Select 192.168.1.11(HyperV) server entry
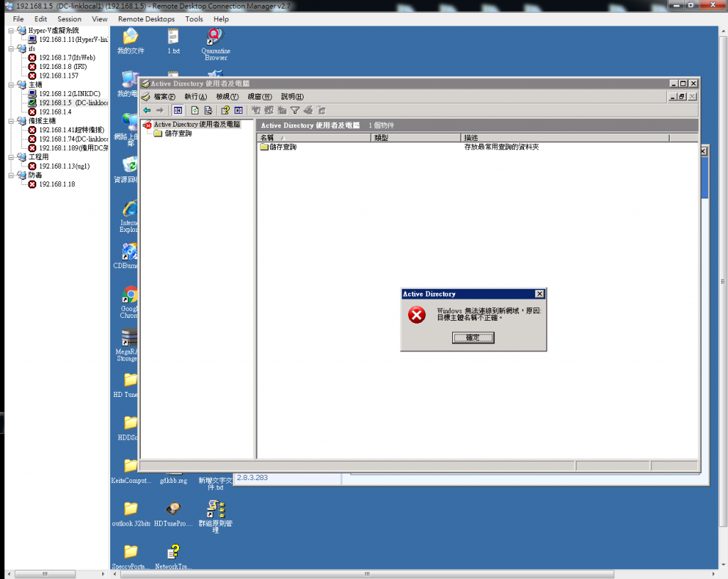728x579 pixels. click(x=73, y=40)
